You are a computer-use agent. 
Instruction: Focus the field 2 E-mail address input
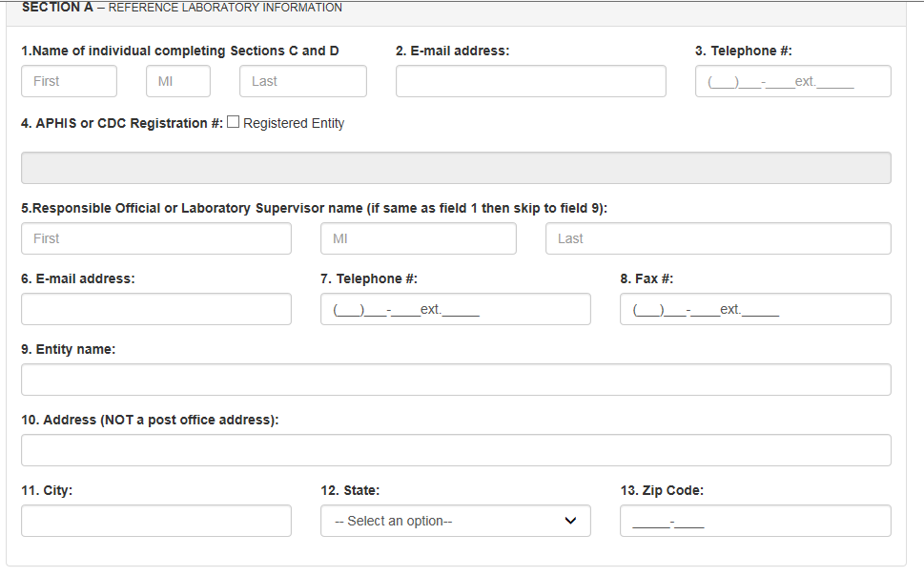click(x=530, y=81)
